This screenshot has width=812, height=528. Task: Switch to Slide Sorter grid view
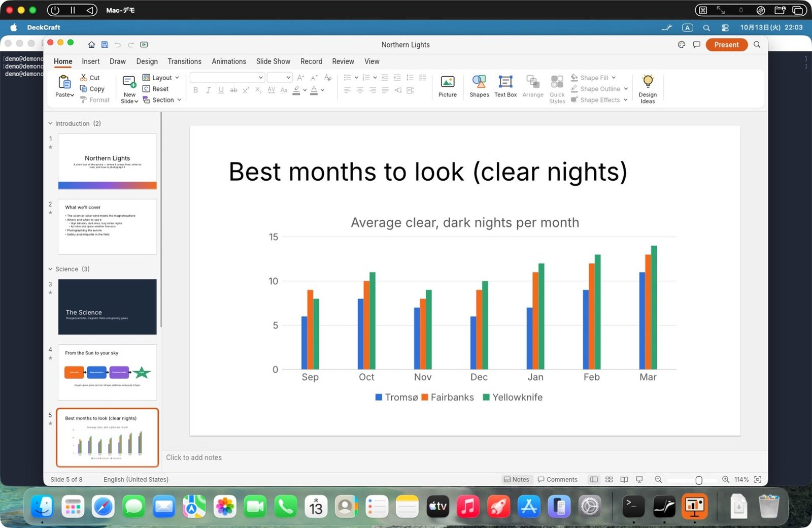point(609,479)
